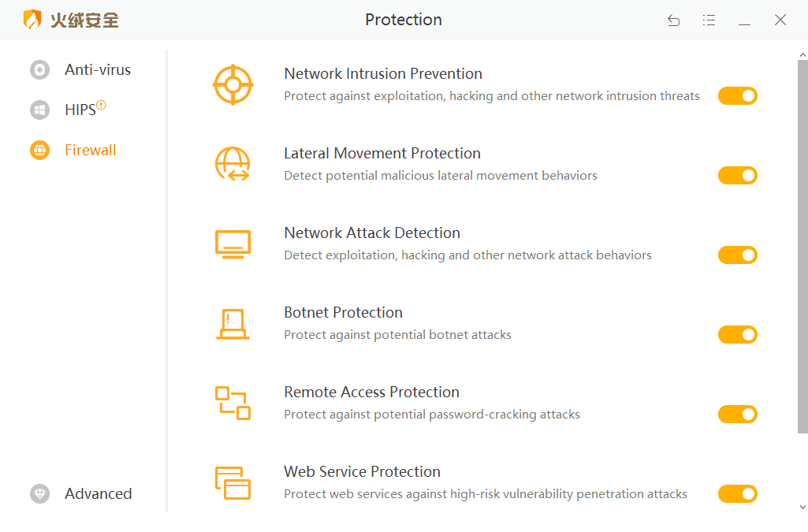Click the Huorong flame logo
The width and height of the screenshot is (808, 532).
point(32,20)
